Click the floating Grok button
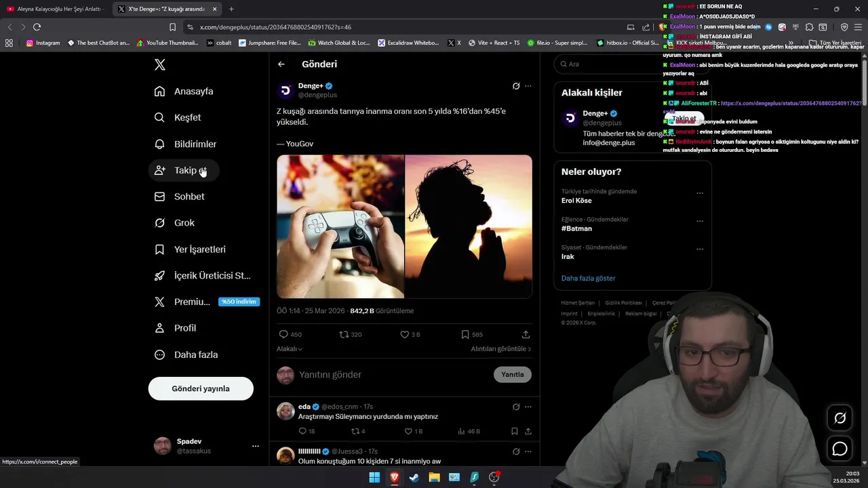The height and width of the screenshot is (488, 868). [840, 418]
